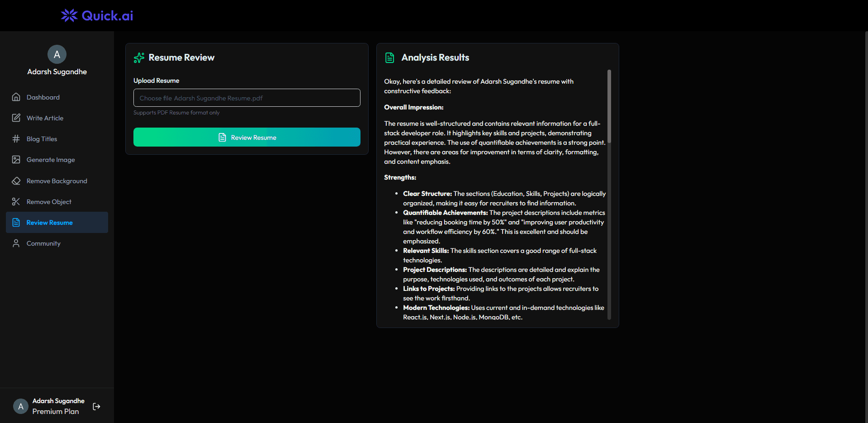
Task: Click the logout icon beside Premium Plan
Action: pyautogui.click(x=96, y=406)
